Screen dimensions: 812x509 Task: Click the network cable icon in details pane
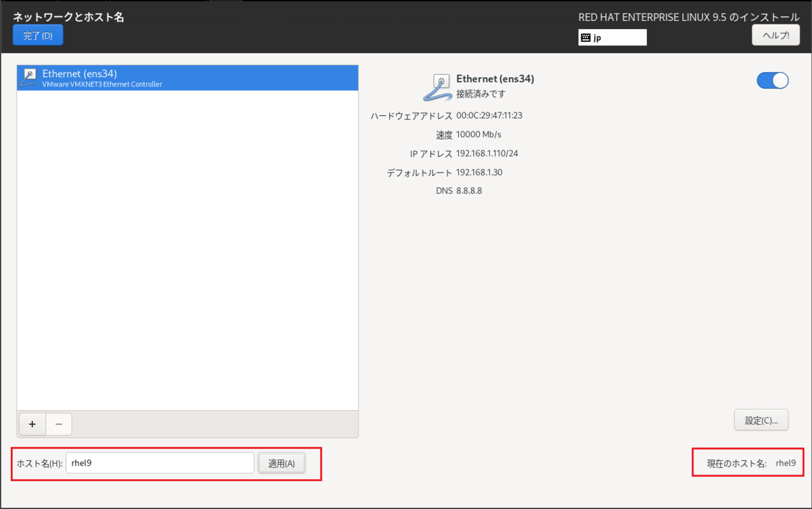point(437,87)
